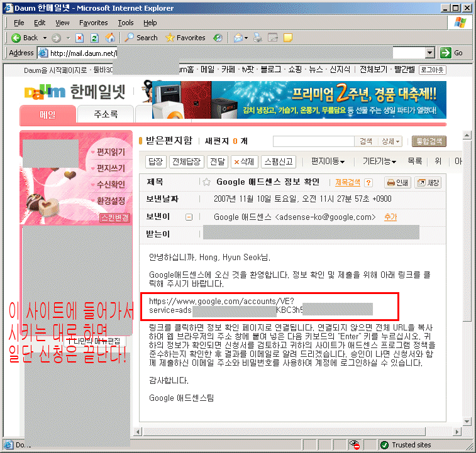Open the Back history dropdown arrow
The width and height of the screenshot is (476, 453).
(45, 38)
